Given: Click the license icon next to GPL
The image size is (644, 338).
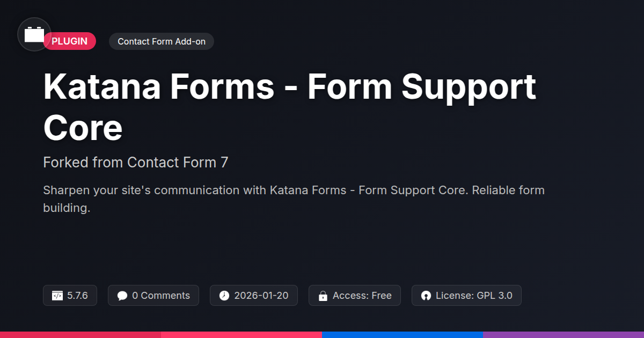Looking at the screenshot, I should tap(426, 296).
